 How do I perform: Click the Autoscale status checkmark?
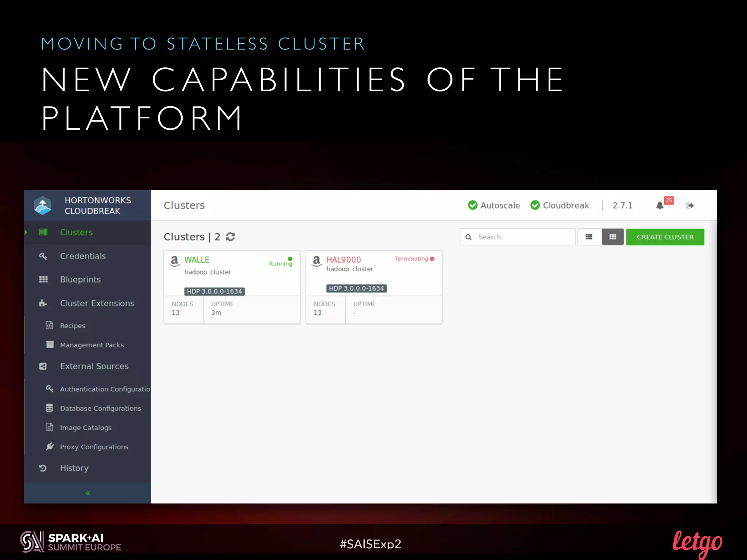point(473,206)
